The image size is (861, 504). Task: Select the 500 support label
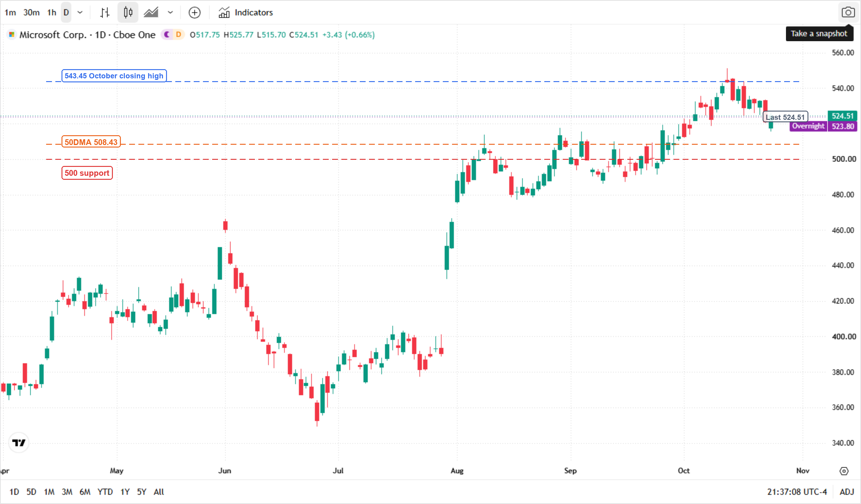click(x=87, y=173)
